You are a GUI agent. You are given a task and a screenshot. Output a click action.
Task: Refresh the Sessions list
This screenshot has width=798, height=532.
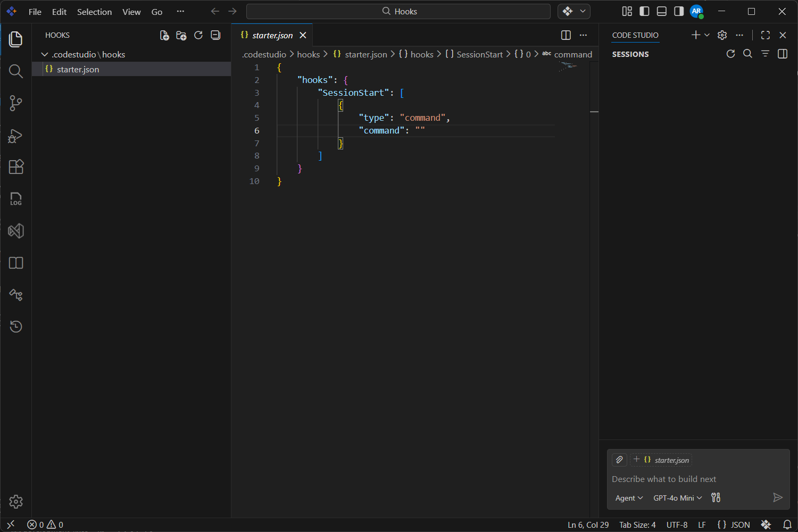tap(730, 54)
